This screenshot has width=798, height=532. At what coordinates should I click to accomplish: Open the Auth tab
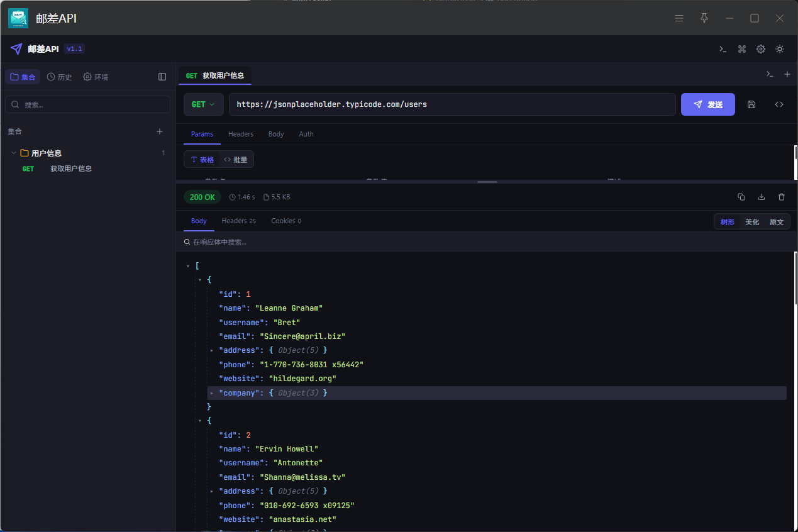point(306,134)
